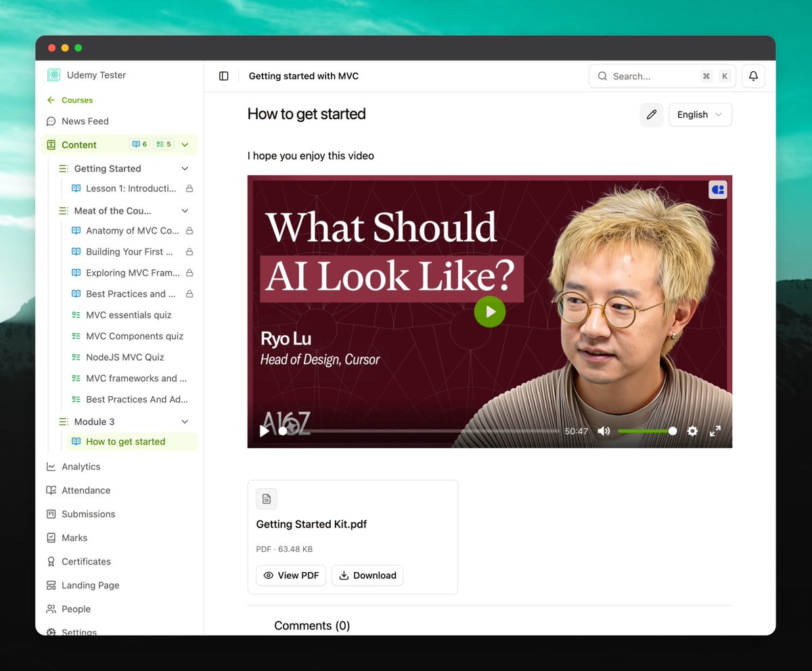Image resolution: width=812 pixels, height=671 pixels.
Task: Click the Attendance book icon
Action: click(x=51, y=490)
